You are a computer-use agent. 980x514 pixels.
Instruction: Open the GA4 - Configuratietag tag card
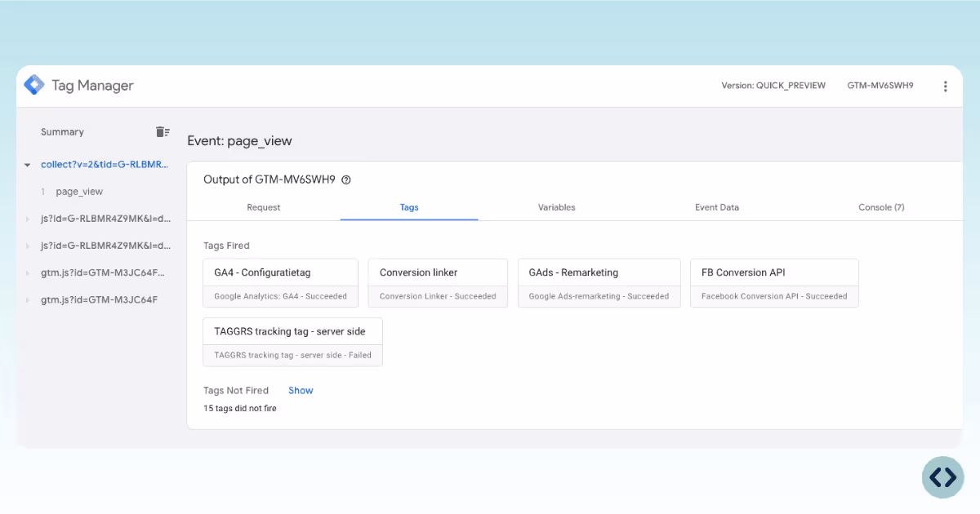click(x=280, y=283)
